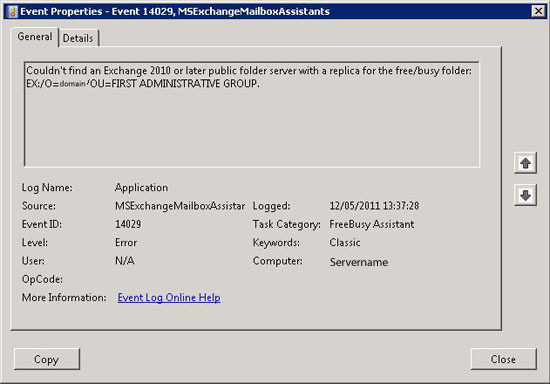Image resolution: width=550 pixels, height=384 pixels.
Task: Select the Level value Error
Action: (126, 243)
